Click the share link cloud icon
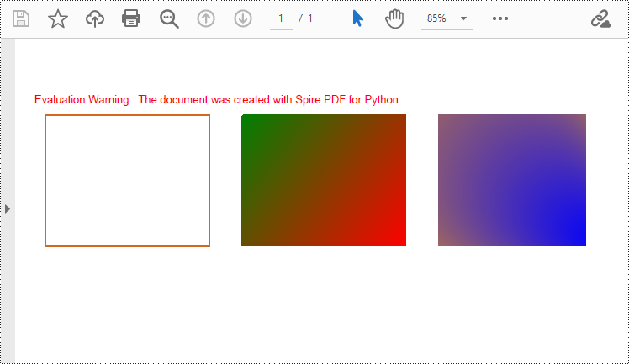Viewport: 629px width, 364px height. [601, 18]
